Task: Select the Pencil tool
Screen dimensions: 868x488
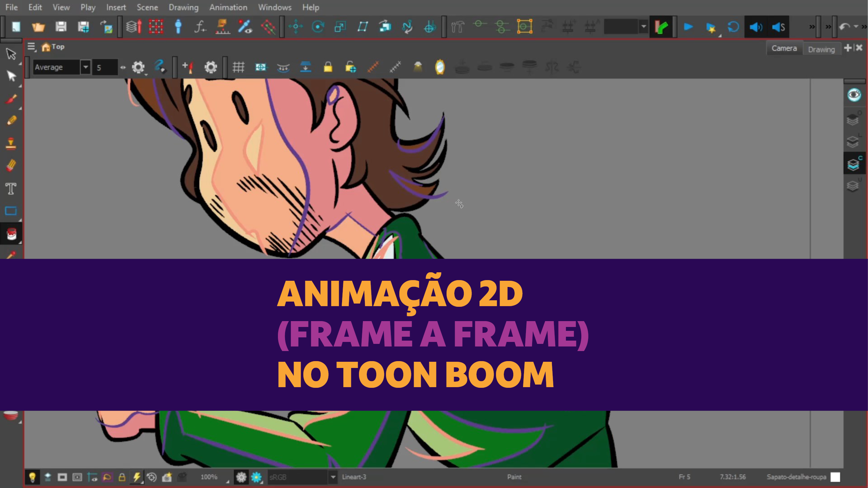Action: coord(11,119)
